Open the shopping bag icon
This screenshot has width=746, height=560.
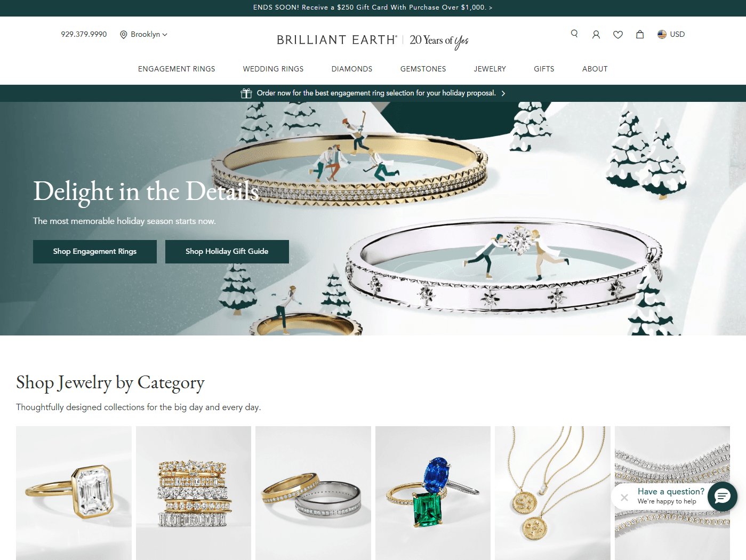[x=640, y=34]
